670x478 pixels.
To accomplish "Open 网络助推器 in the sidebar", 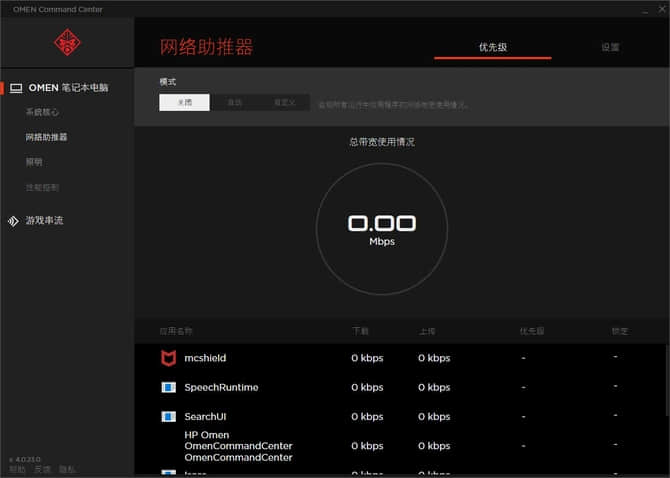I will [x=47, y=137].
